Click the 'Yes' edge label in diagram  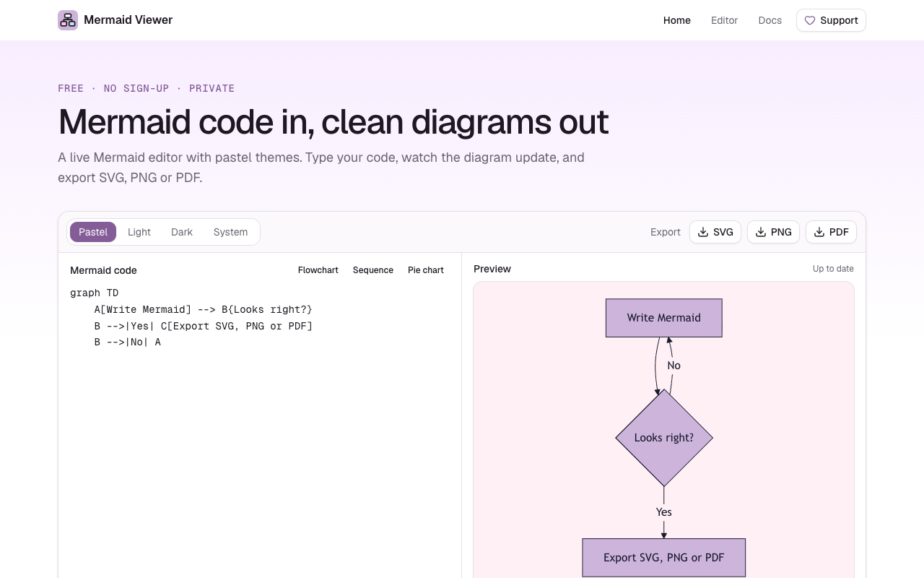tap(664, 512)
